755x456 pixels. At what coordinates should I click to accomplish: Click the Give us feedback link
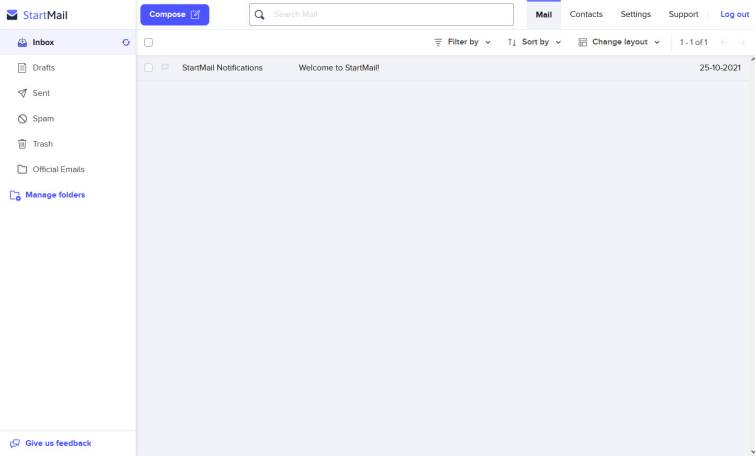pos(58,443)
